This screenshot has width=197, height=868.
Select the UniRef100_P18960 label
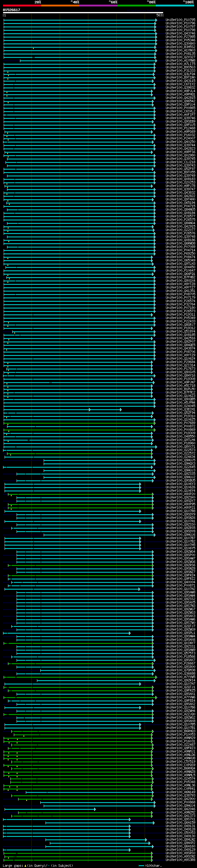coord(180,443)
